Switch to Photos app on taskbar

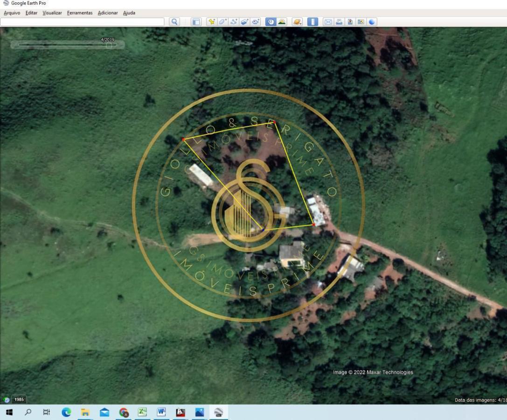coord(200,412)
